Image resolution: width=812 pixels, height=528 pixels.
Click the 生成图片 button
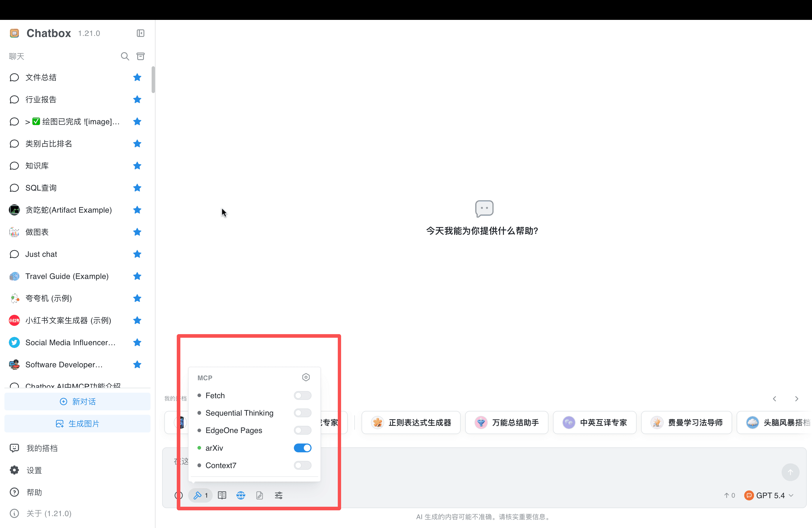pos(77,424)
